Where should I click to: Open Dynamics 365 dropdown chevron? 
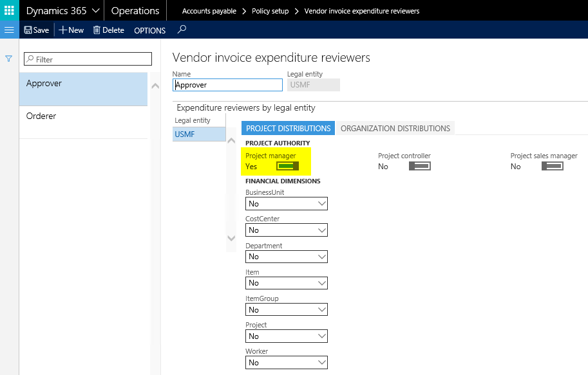[x=96, y=11]
